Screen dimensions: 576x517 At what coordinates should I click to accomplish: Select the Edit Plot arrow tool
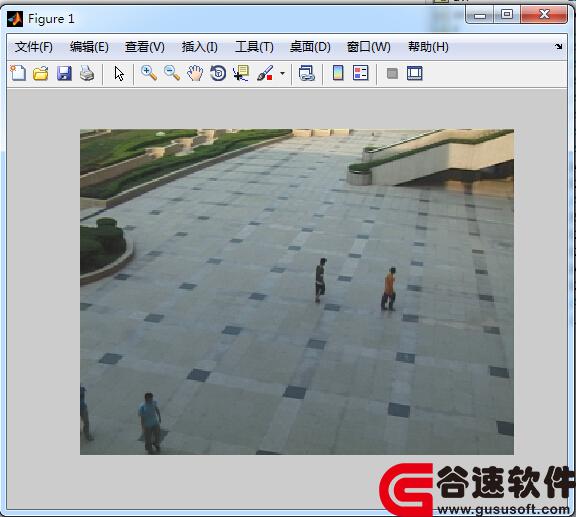tap(119, 73)
